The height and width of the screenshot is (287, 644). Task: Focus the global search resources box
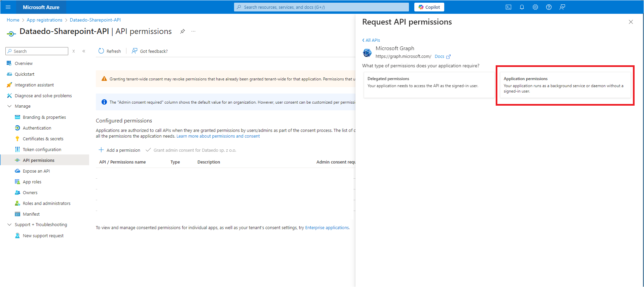click(321, 7)
